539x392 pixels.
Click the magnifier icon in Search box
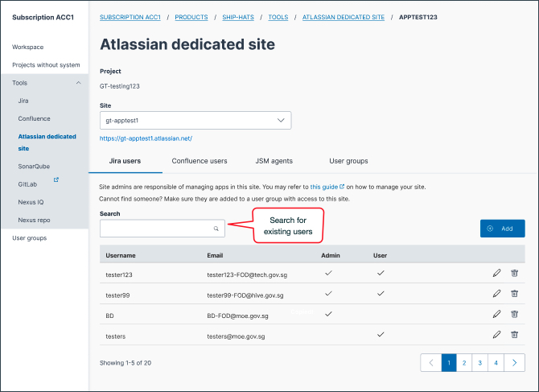click(x=216, y=229)
